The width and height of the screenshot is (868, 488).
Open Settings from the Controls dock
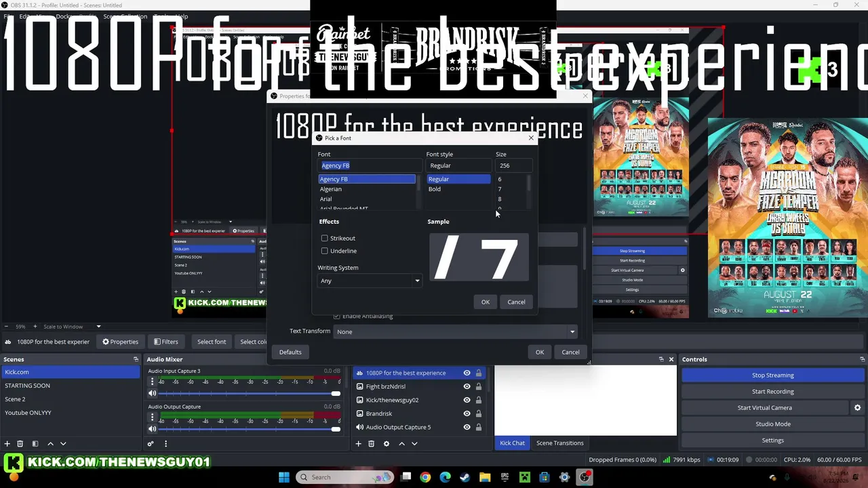pos(772,440)
